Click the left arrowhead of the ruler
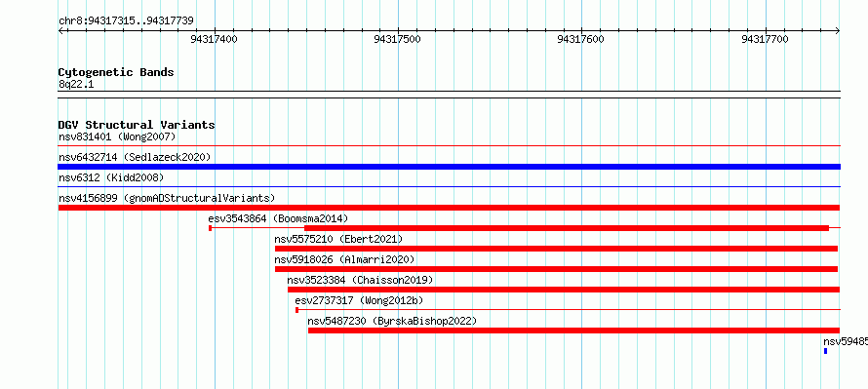 tap(61, 31)
